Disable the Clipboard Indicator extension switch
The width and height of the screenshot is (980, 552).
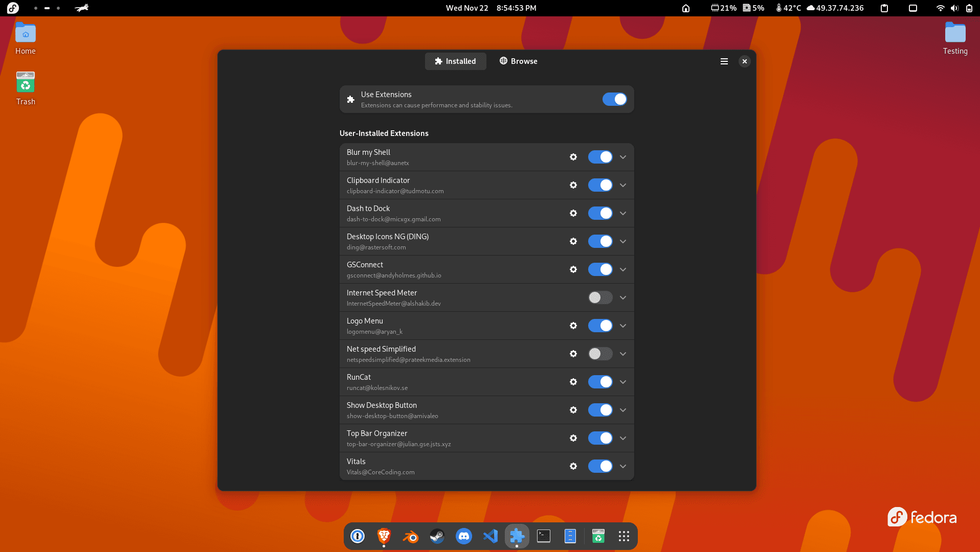(600, 185)
